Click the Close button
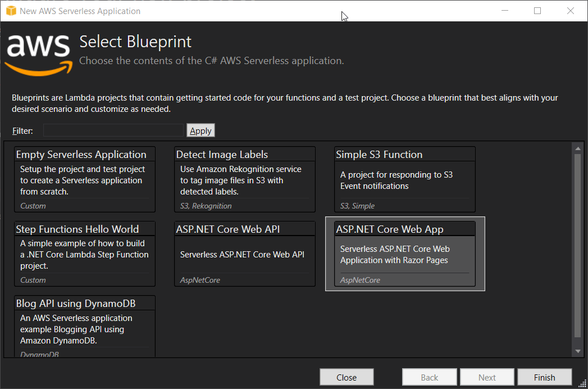This screenshot has width=588, height=389. click(347, 377)
